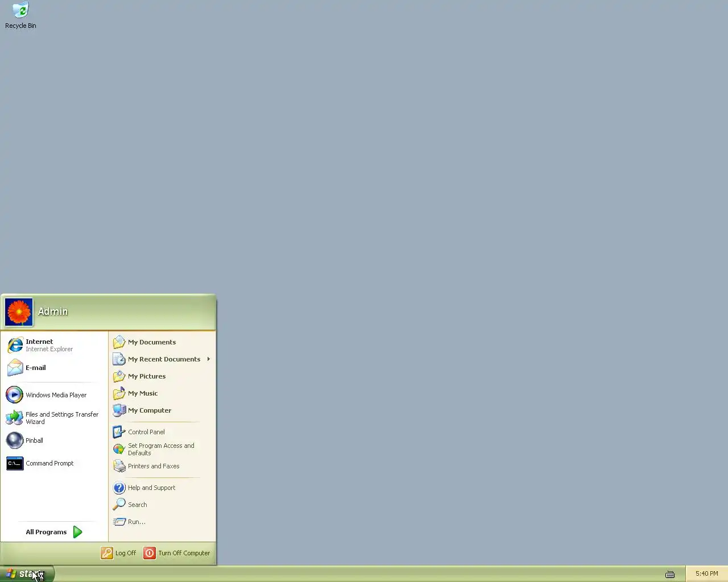
Task: Open the Control Panel icon
Action: [119, 432]
